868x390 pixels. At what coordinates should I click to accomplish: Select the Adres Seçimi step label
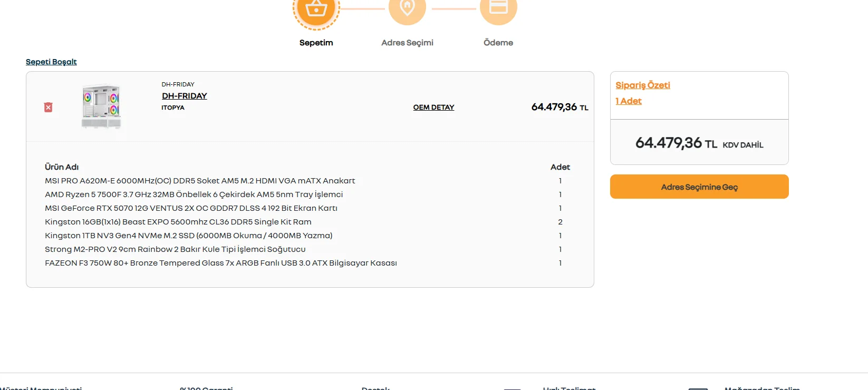click(x=407, y=43)
